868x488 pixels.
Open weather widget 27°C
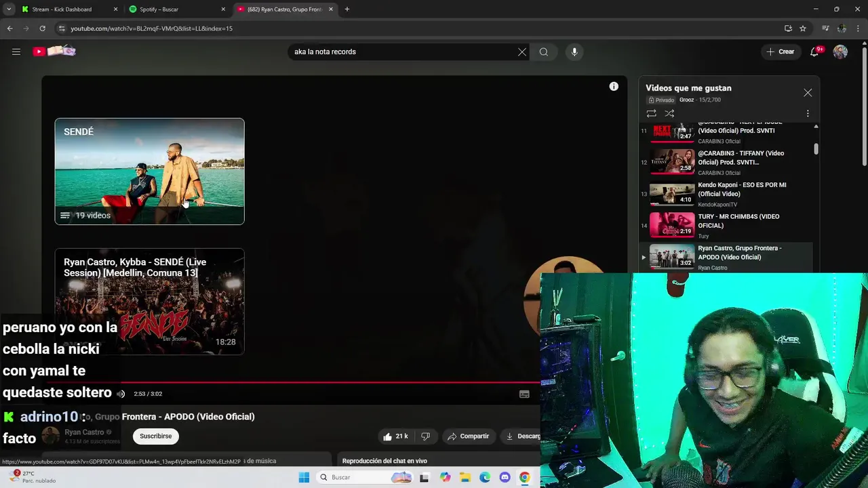(x=33, y=476)
